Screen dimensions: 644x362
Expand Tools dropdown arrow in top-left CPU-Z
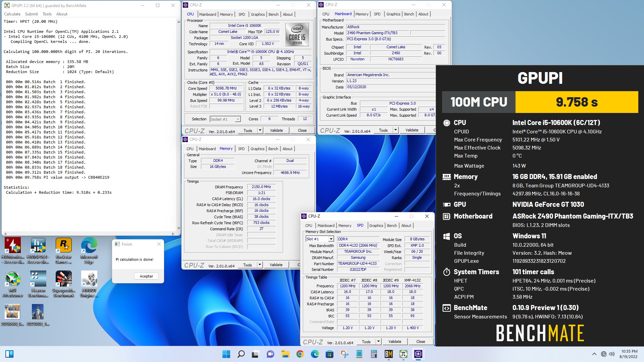pyautogui.click(x=260, y=130)
